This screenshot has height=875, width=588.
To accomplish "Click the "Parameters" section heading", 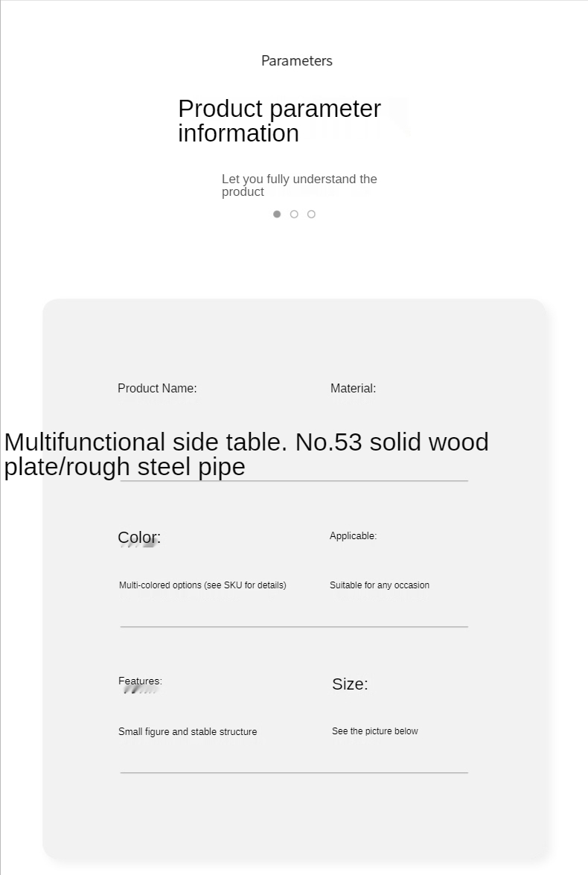I will [x=296, y=61].
